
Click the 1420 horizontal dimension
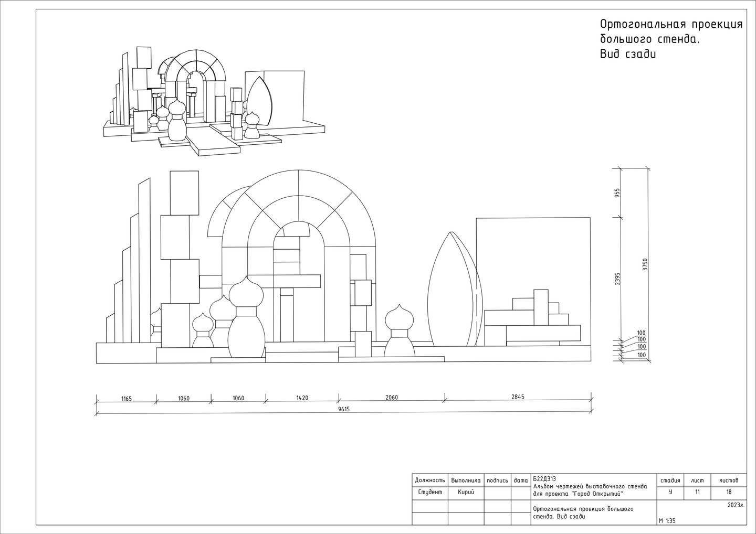coord(302,398)
